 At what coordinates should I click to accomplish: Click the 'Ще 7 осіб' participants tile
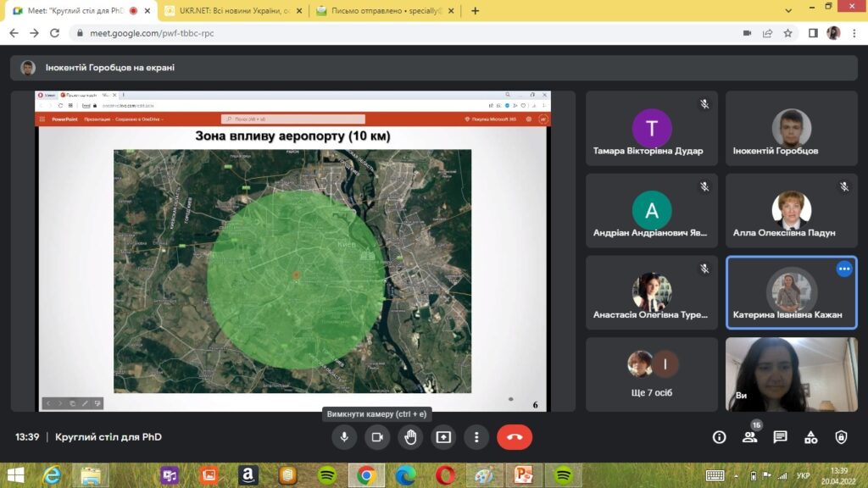coord(652,373)
